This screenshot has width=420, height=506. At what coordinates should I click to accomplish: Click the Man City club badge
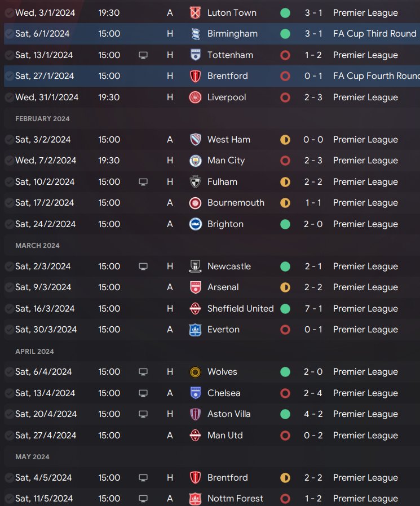(x=195, y=161)
